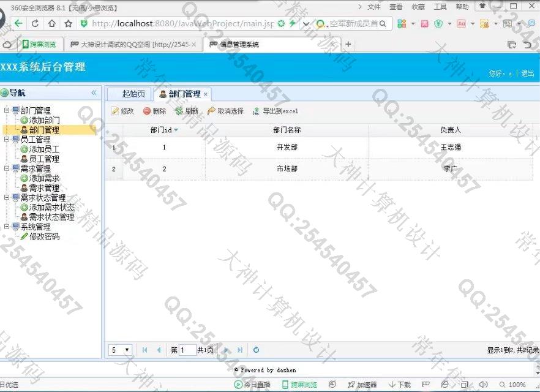Go to first page in pager

point(144,350)
